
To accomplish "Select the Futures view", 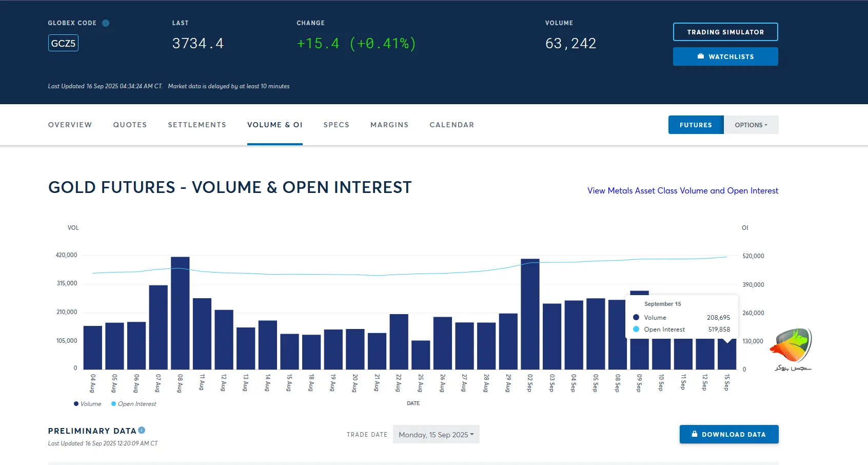I will pos(696,125).
